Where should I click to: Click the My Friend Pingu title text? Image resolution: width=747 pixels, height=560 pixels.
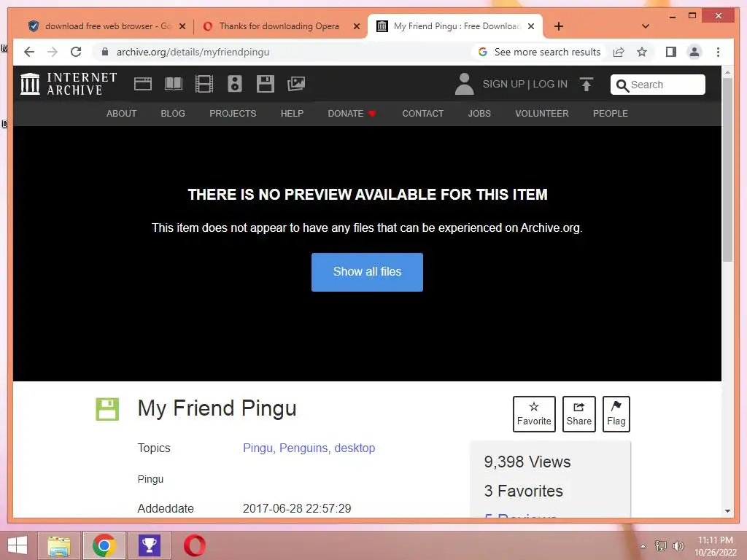[217, 408]
